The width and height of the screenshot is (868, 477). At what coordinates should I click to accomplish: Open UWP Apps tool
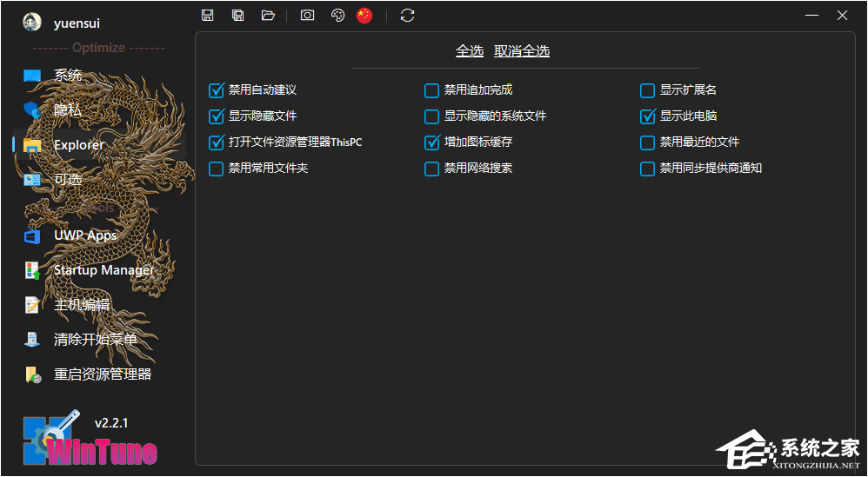pos(85,235)
